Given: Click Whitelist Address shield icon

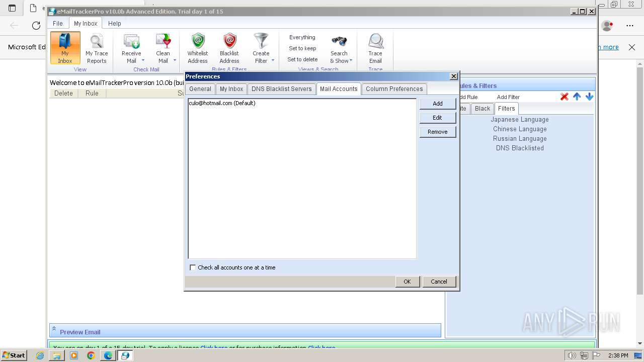Looking at the screenshot, I should [198, 41].
